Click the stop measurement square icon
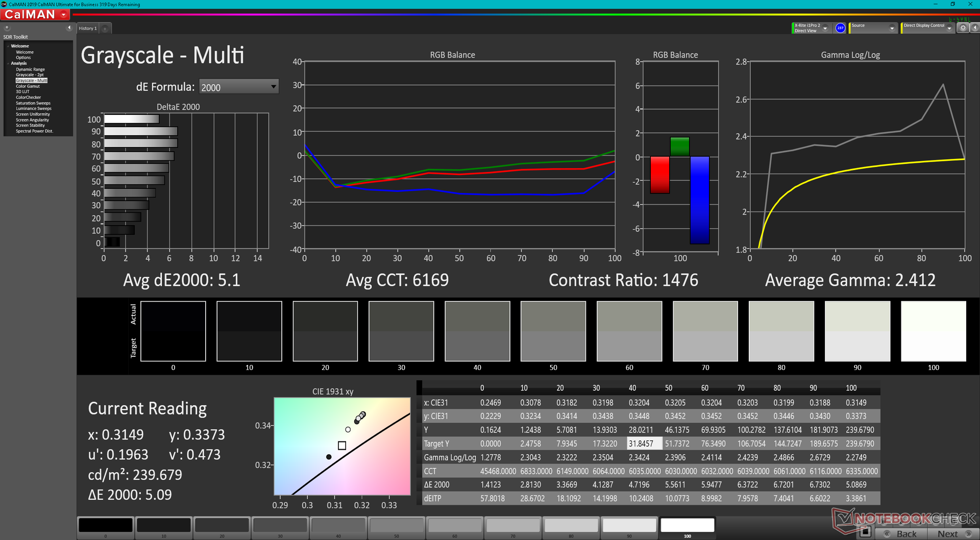 pyautogui.click(x=865, y=532)
